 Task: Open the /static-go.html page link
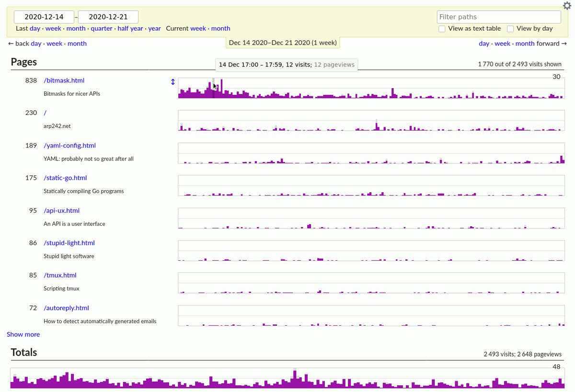65,178
